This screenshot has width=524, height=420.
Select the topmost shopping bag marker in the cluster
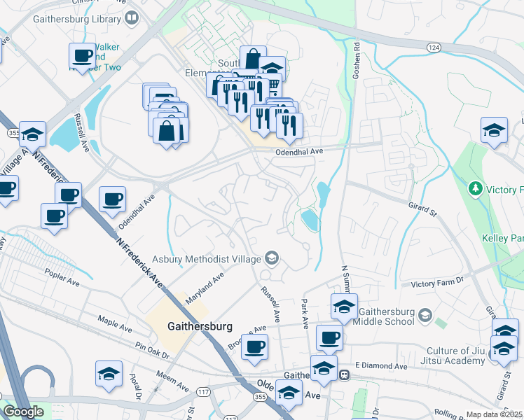[253, 57]
